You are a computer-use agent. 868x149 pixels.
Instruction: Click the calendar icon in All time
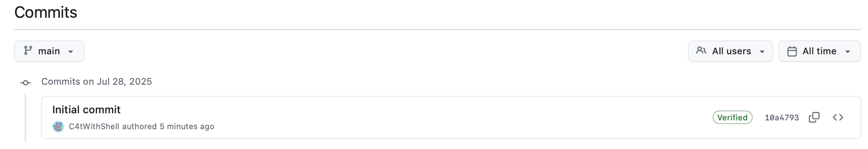(x=792, y=51)
